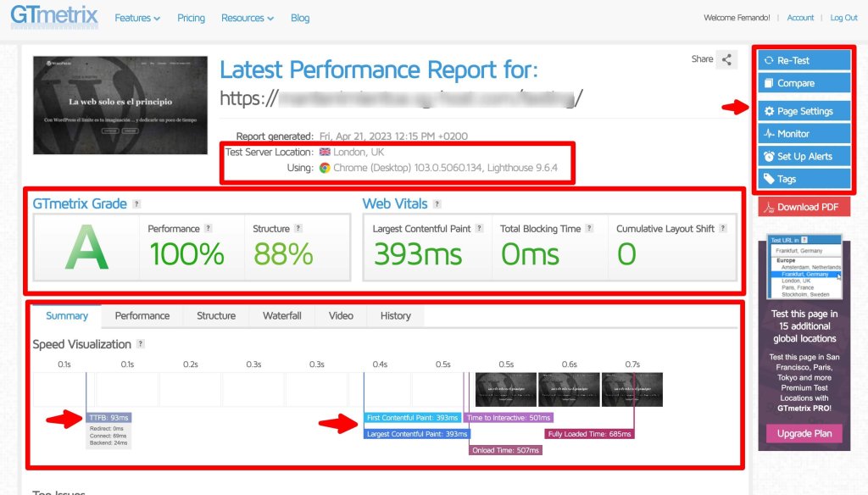
Task: Click the Fully Loaded Time: 685ms marker
Action: pyautogui.click(x=590, y=434)
